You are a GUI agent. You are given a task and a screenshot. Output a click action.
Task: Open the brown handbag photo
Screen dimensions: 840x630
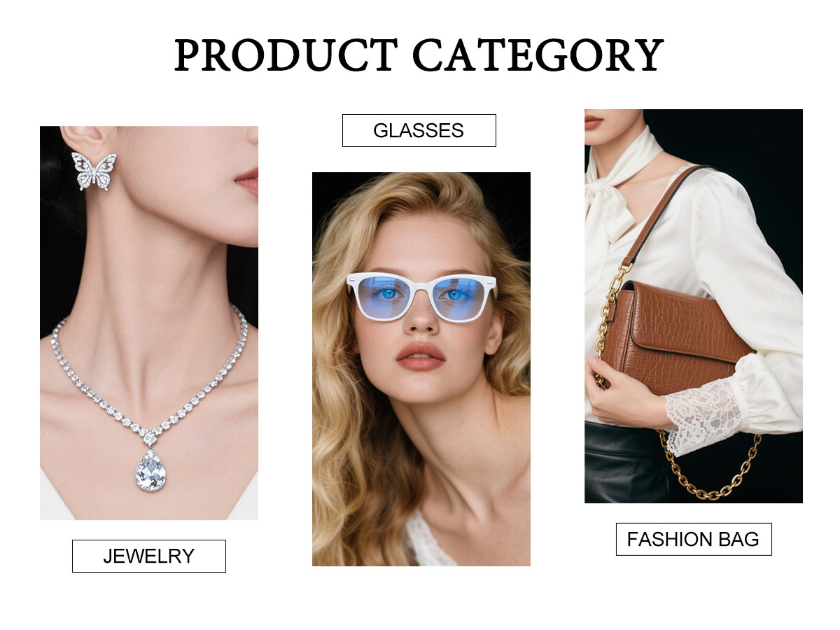pyautogui.click(x=694, y=306)
